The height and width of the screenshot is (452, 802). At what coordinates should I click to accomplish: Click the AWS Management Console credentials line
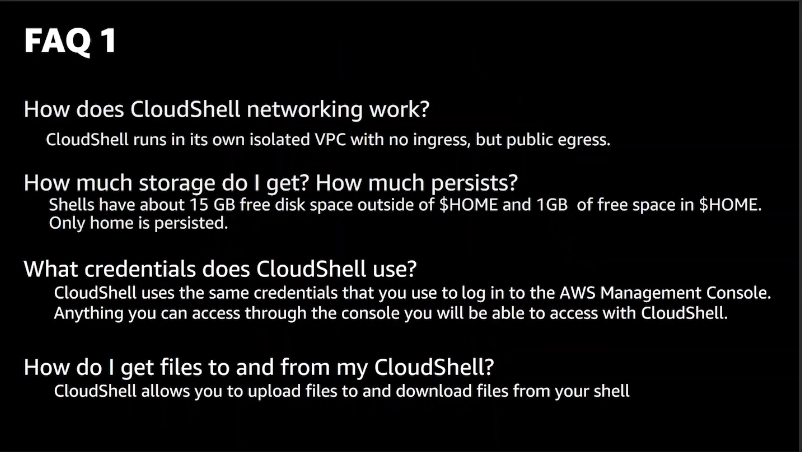(412, 293)
